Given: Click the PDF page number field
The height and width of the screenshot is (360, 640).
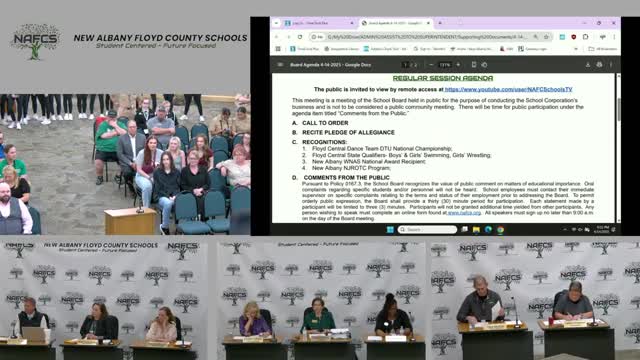Looking at the screenshot, I should pos(405,64).
